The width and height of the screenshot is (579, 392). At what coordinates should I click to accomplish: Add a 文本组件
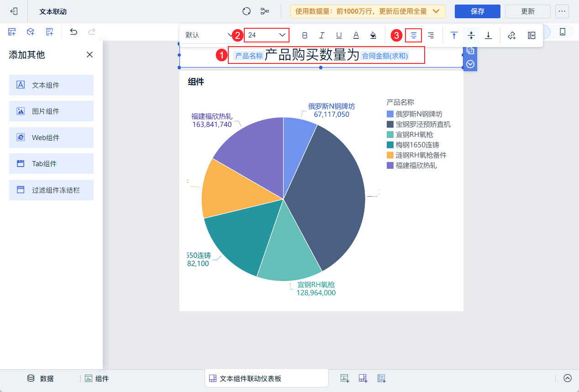tap(51, 85)
